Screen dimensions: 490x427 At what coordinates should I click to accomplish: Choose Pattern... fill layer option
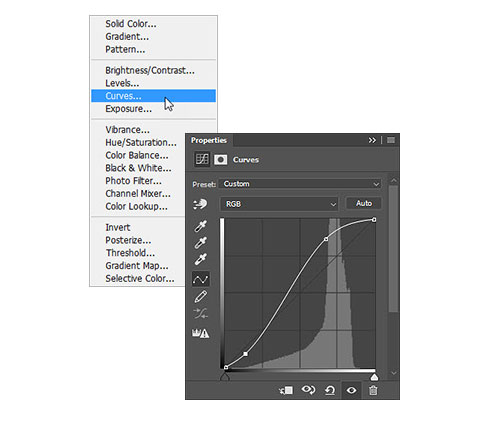pos(153,49)
